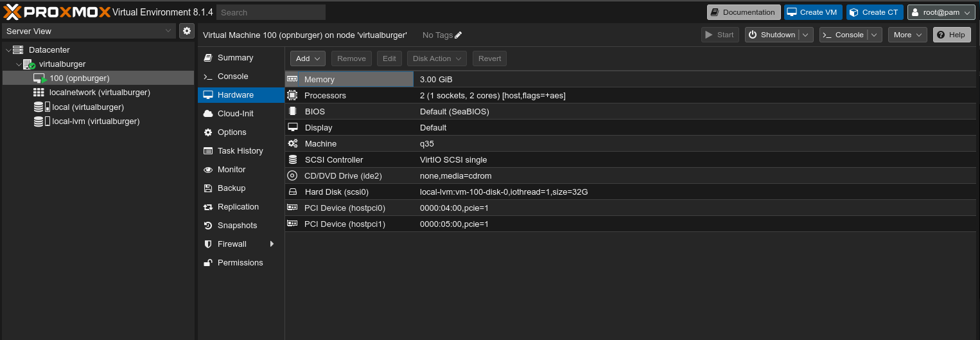The width and height of the screenshot is (980, 340).
Task: Select local-lvm (virtualburger) storage
Action: (95, 121)
